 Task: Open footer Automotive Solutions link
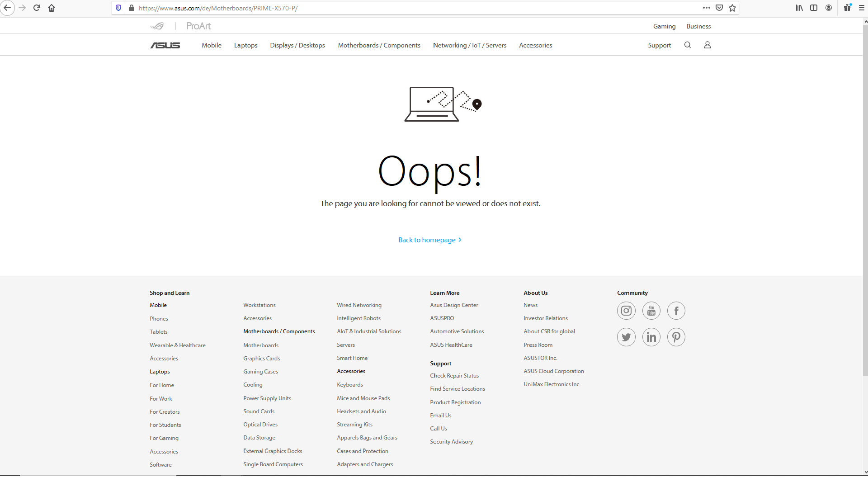click(x=457, y=331)
